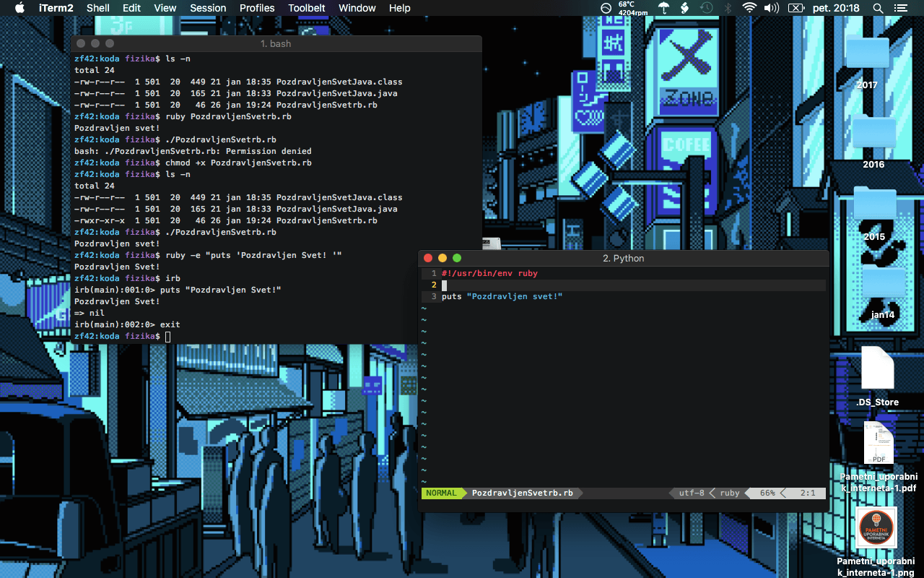
Task: Minimize the Python terminal window
Action: pos(443,258)
